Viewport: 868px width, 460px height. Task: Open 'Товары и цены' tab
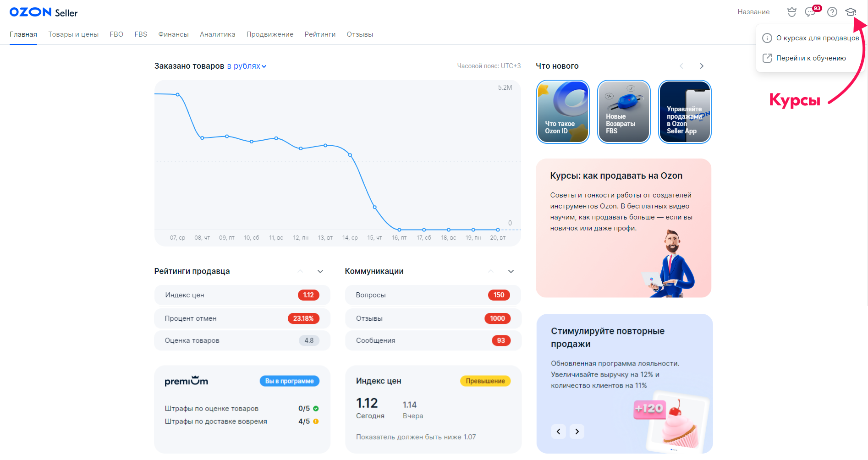click(73, 34)
